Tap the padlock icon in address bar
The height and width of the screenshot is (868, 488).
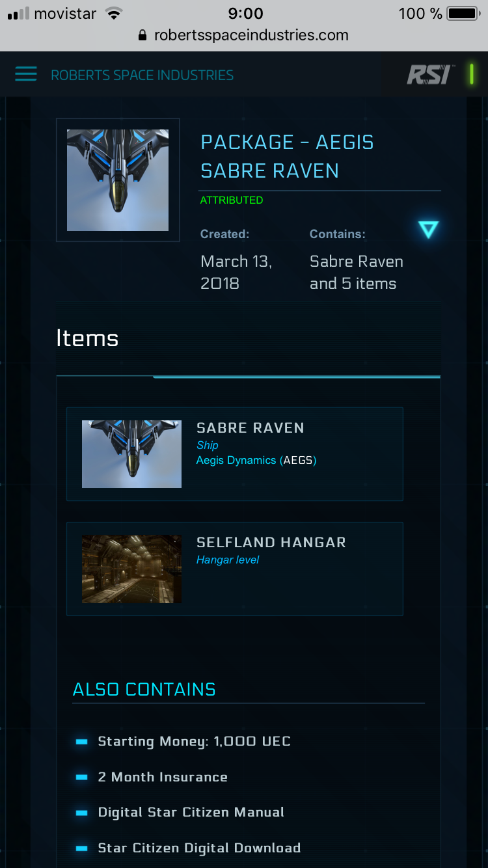click(x=143, y=36)
